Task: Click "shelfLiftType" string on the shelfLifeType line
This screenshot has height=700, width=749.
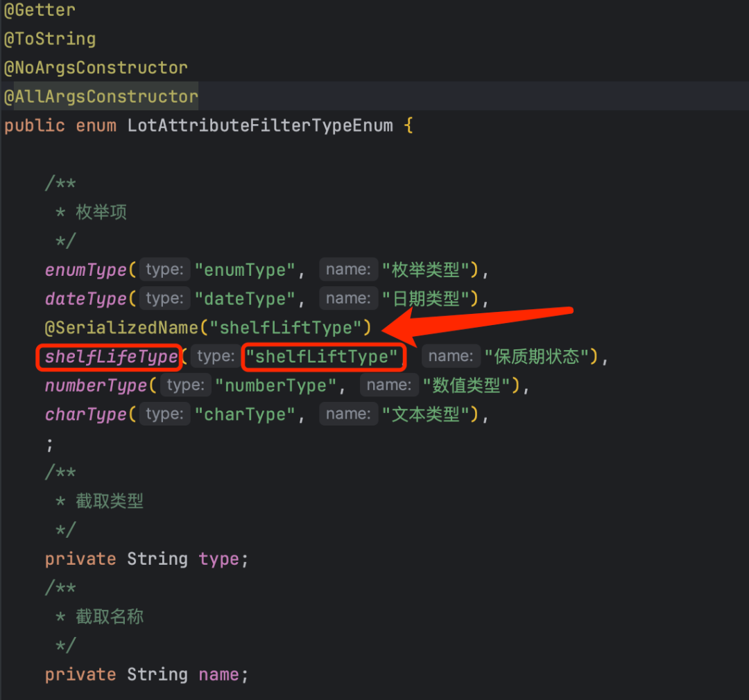Action: coord(322,357)
